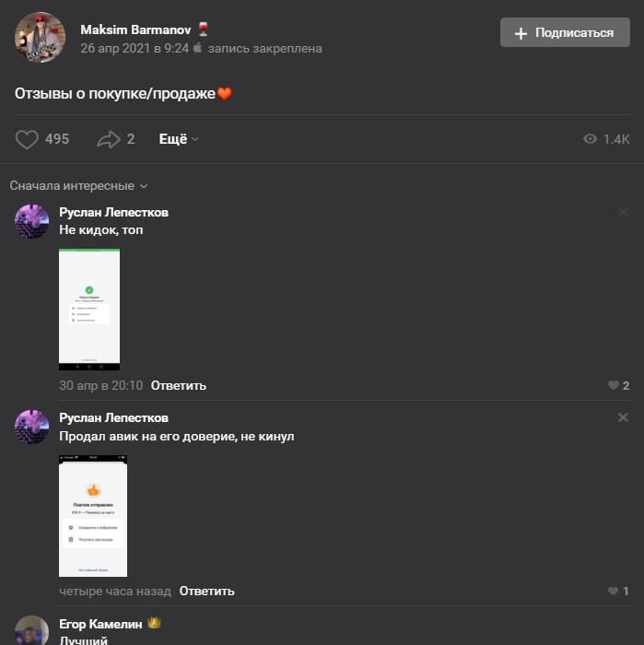
Task: Like Руслан's first comment heart icon
Action: coord(614,385)
